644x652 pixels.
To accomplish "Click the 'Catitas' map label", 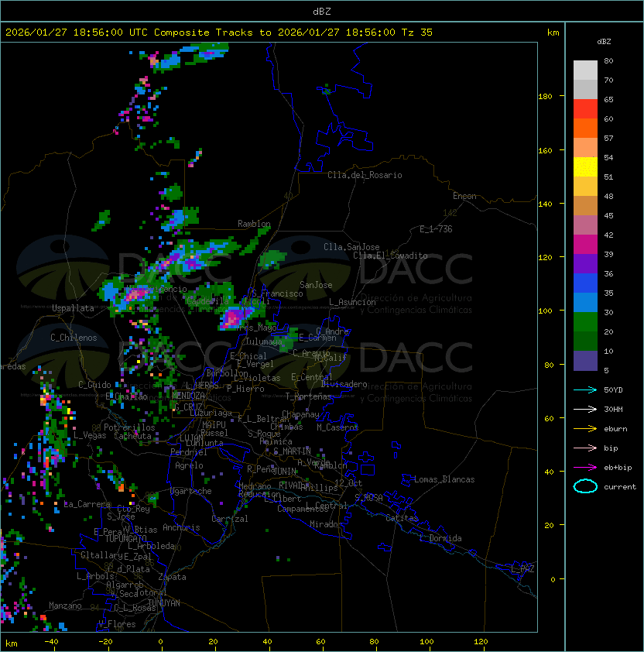I will tap(402, 518).
